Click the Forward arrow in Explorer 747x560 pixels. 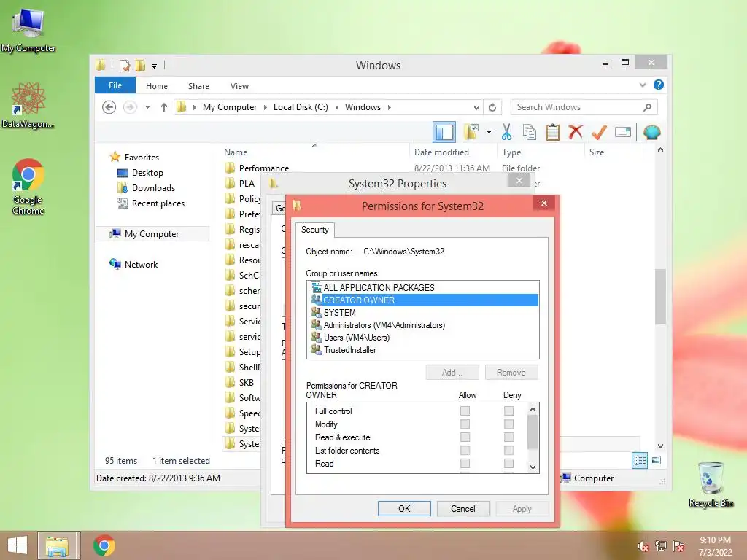130,108
